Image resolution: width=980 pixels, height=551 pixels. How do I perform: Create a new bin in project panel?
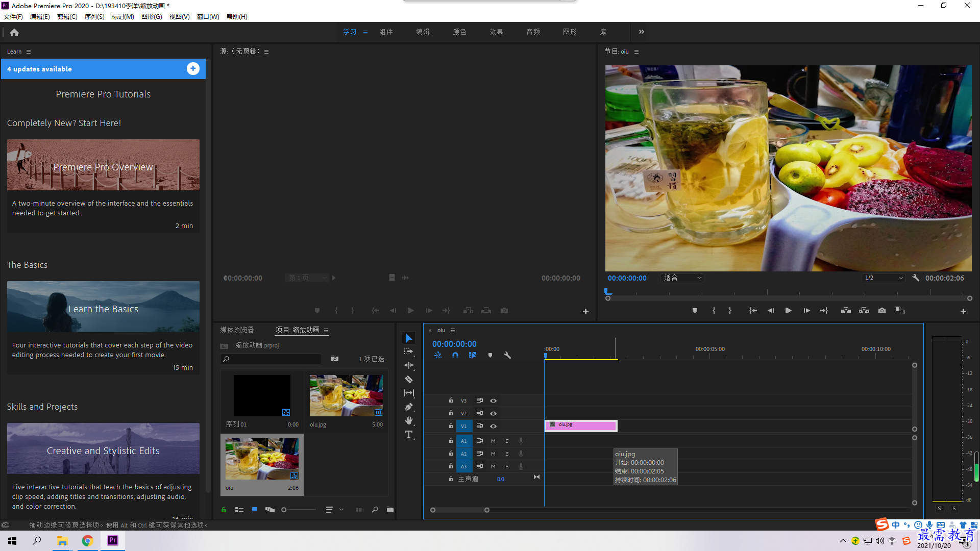[390, 510]
